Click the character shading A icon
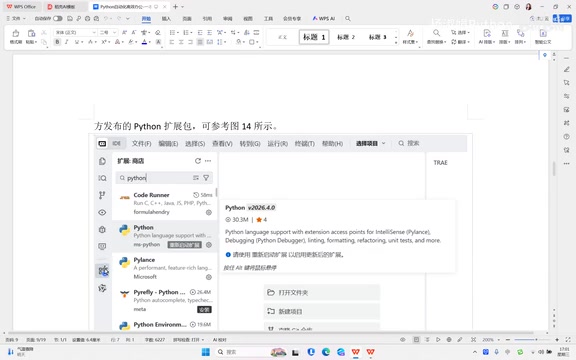This screenshot has width=576, height=360. [x=159, y=42]
